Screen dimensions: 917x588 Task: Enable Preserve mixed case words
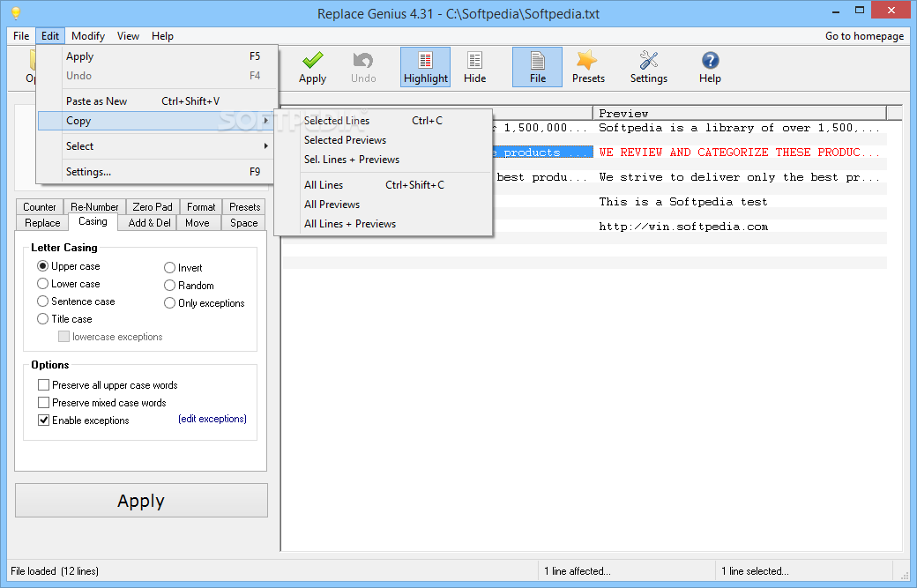(43, 402)
